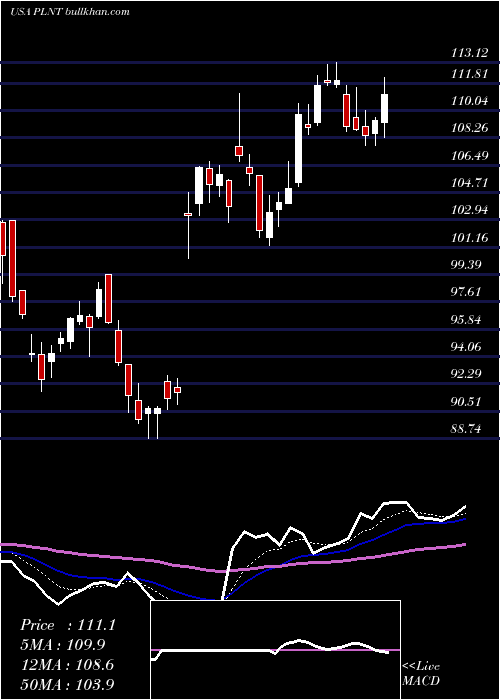Click the 92.29 price axis label
The width and height of the screenshot is (500, 700).
point(467,374)
